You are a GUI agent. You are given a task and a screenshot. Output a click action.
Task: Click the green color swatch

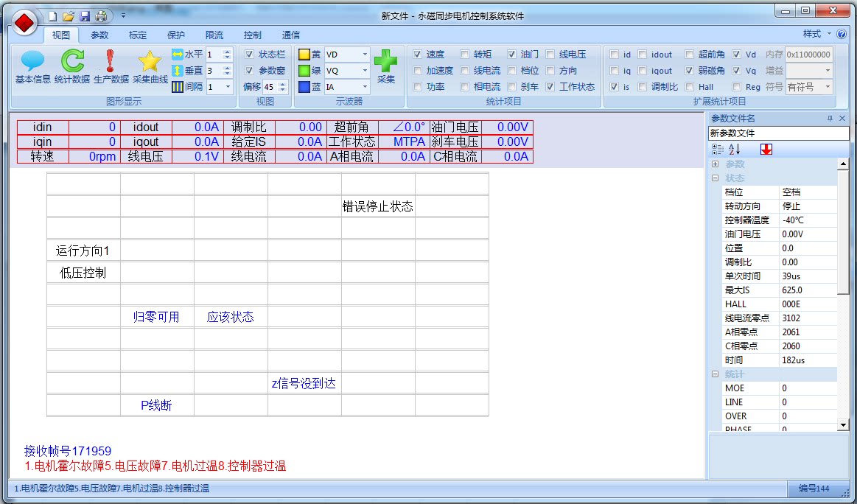click(x=304, y=71)
